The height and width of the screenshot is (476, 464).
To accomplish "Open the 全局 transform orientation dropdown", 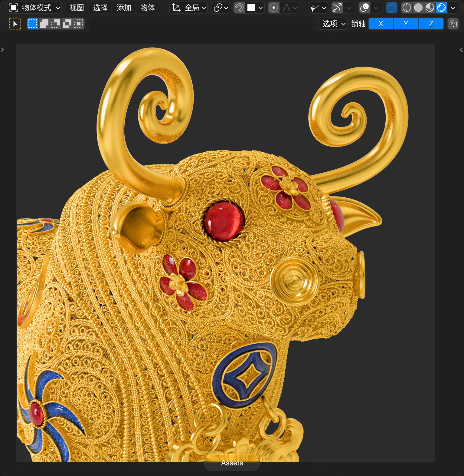I will [189, 8].
